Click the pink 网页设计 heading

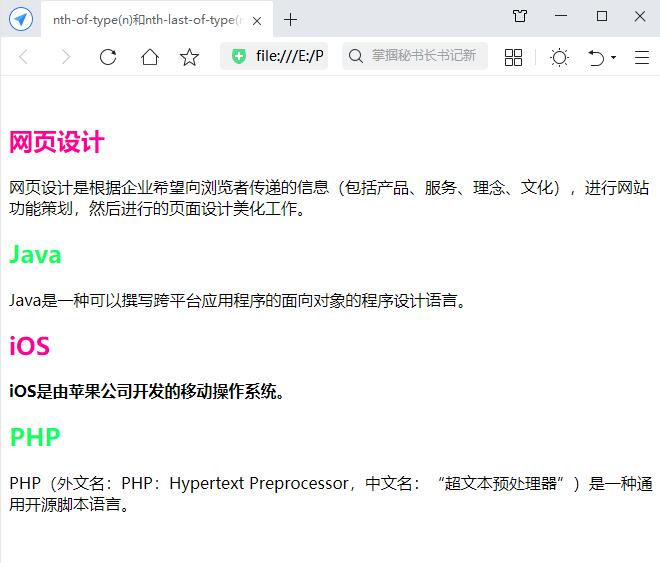pyautogui.click(x=57, y=142)
